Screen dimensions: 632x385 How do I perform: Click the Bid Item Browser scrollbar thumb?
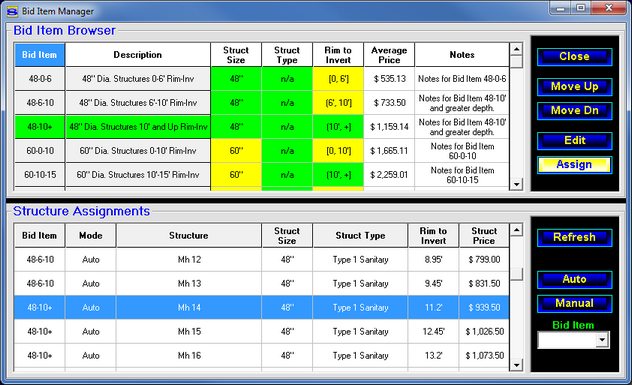[516, 62]
